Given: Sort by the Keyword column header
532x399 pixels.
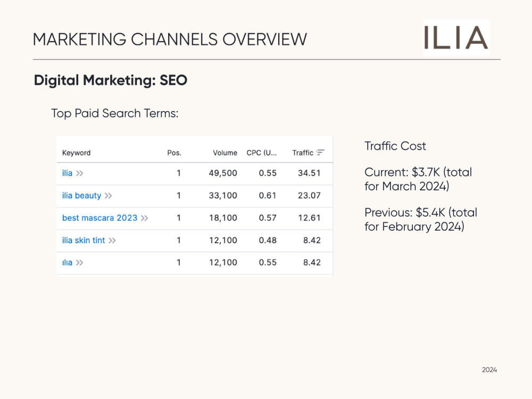Looking at the screenshot, I should click(76, 153).
